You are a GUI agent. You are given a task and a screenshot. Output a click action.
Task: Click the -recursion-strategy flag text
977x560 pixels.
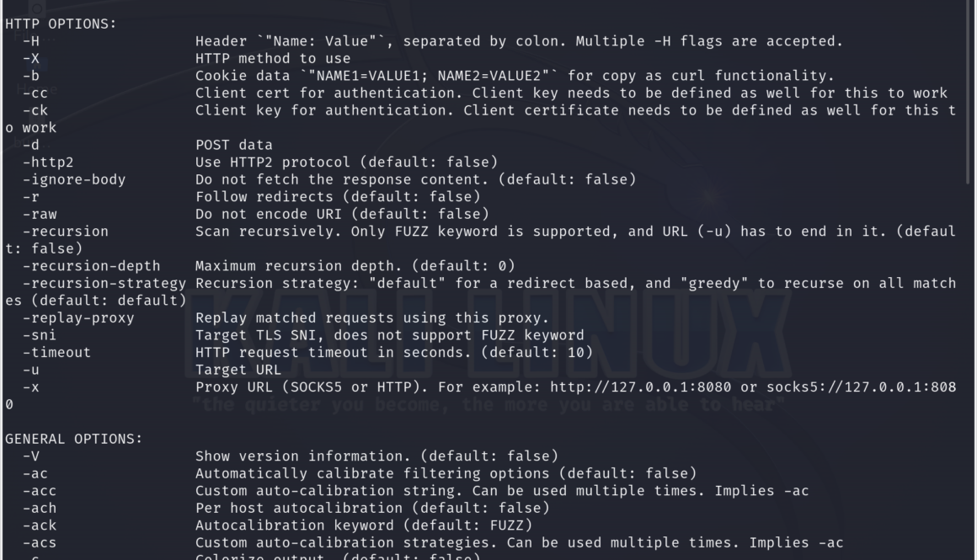point(104,284)
